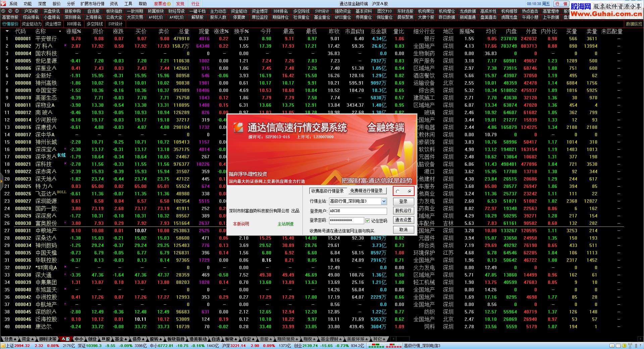This screenshot has height=349, width=644.
Task: Select the right radio button in login dialog
Action: tap(410, 191)
